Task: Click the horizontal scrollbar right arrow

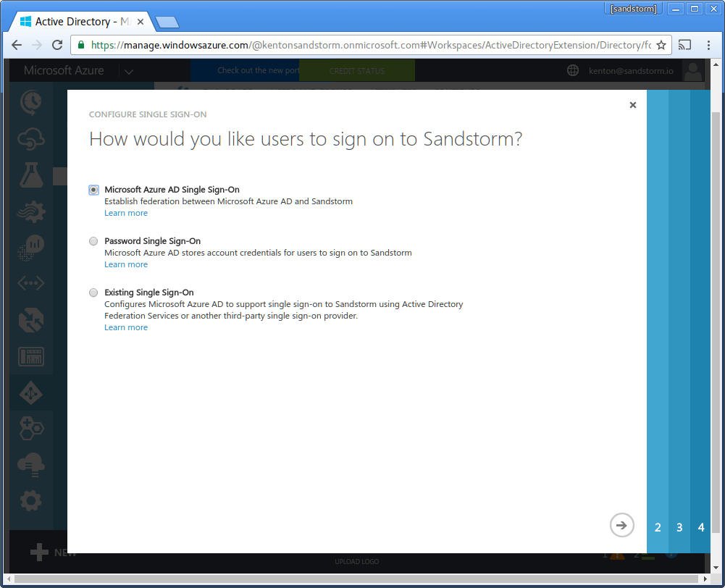Action: coord(705,579)
